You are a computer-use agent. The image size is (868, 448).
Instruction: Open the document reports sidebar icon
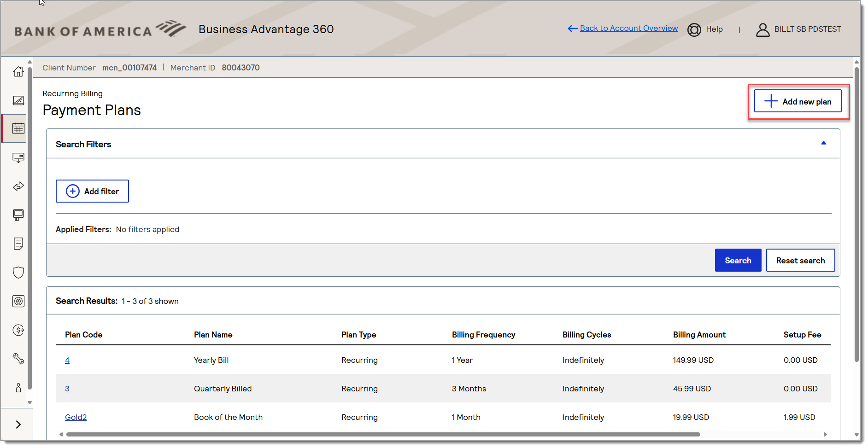pos(18,244)
